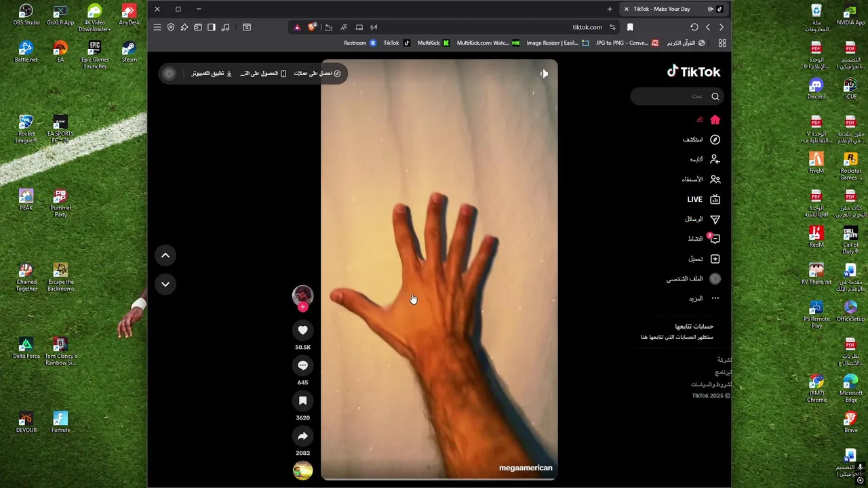Share the video with the arrow icon
The width and height of the screenshot is (868, 488).
[x=302, y=436]
